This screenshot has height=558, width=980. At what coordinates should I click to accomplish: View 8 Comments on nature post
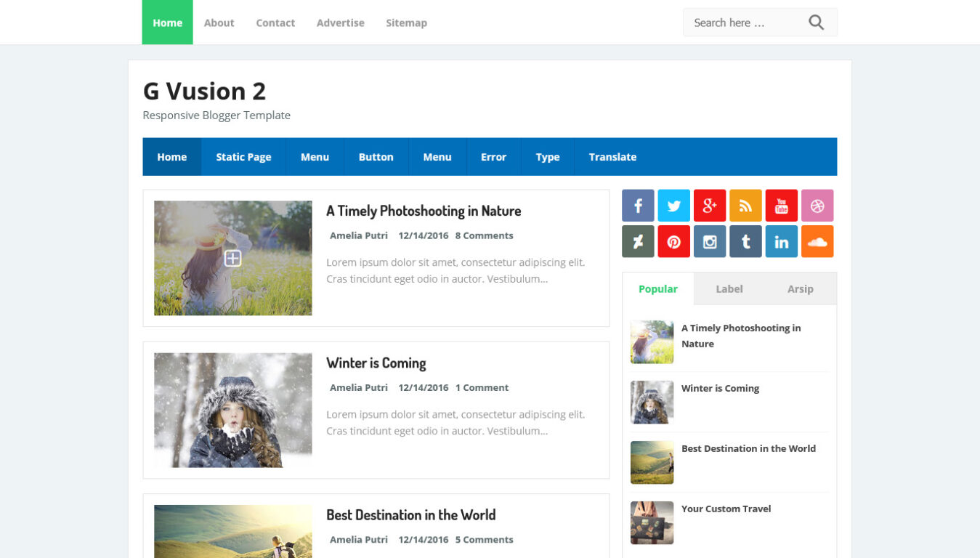tap(484, 235)
